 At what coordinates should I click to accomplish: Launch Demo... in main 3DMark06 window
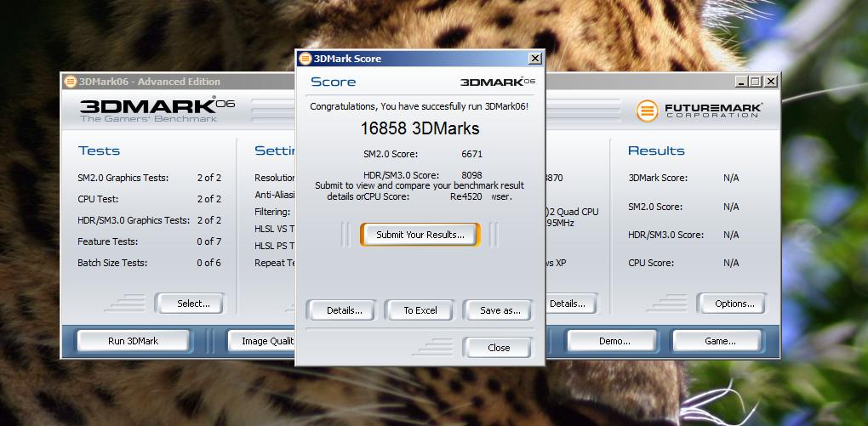614,341
